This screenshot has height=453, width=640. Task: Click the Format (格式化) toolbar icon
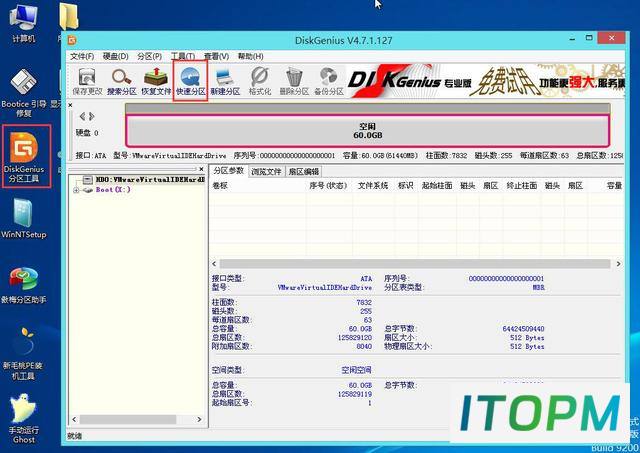click(x=260, y=81)
